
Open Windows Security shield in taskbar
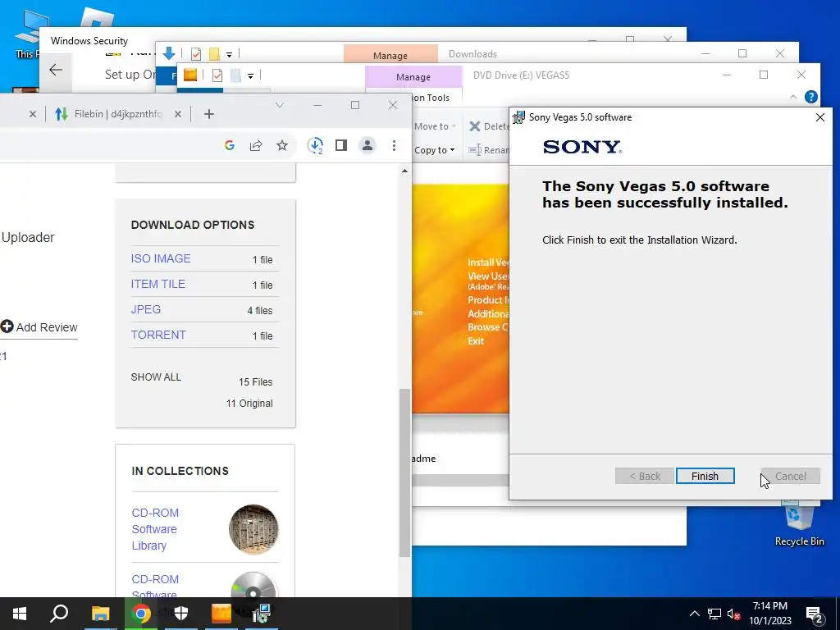181,614
